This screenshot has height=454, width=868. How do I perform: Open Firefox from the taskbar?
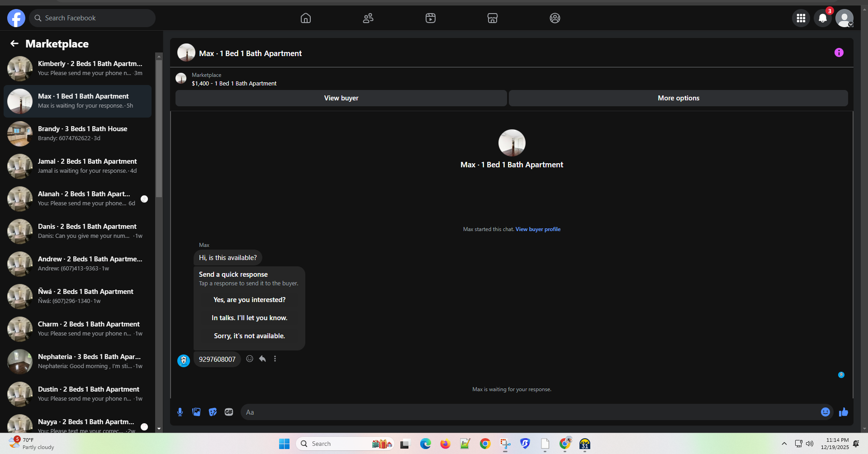tap(446, 444)
